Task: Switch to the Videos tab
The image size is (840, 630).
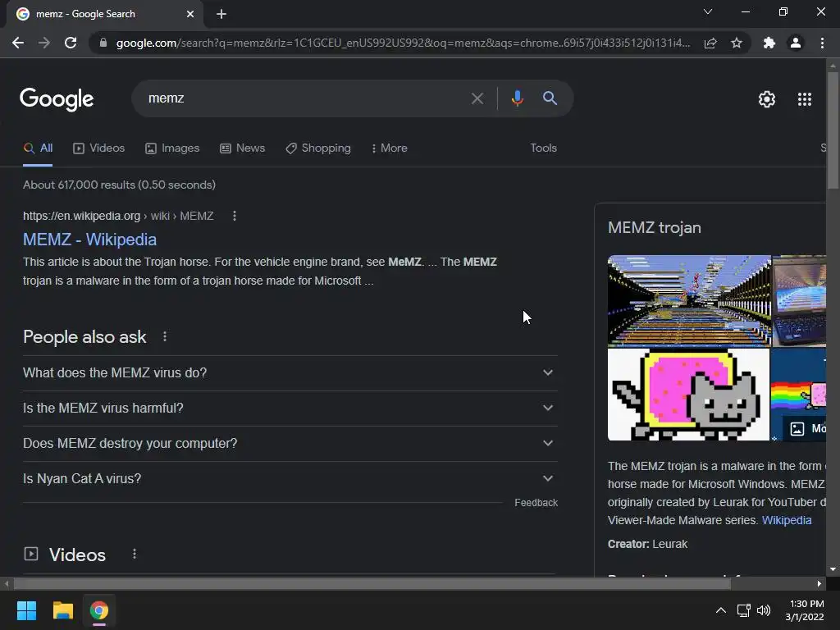Action: 98,148
